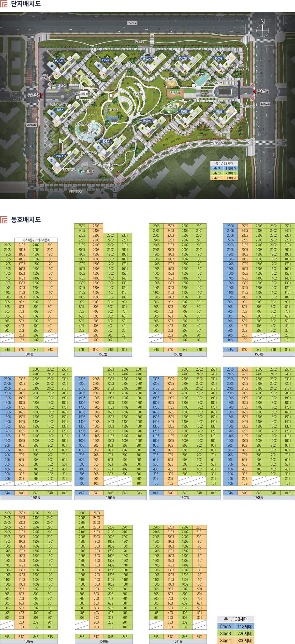Click unit 2501 in the 1503동 table
The width and height of the screenshot is (295, 644).
tap(199, 226)
